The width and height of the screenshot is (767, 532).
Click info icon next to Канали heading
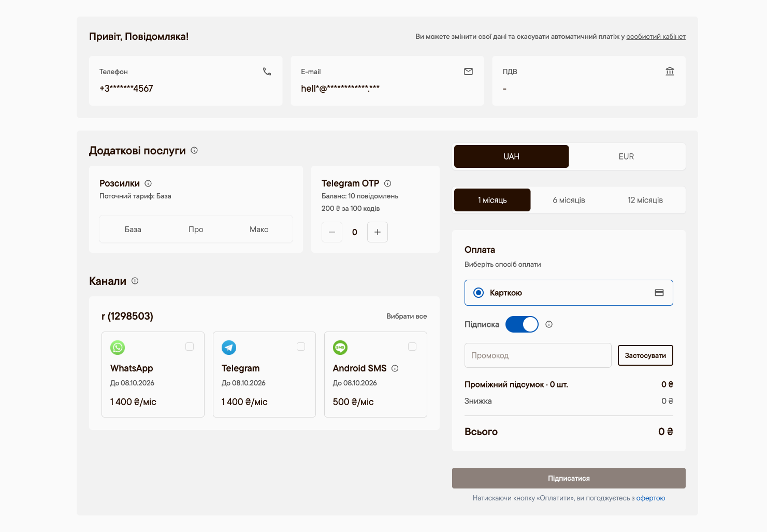tap(135, 281)
